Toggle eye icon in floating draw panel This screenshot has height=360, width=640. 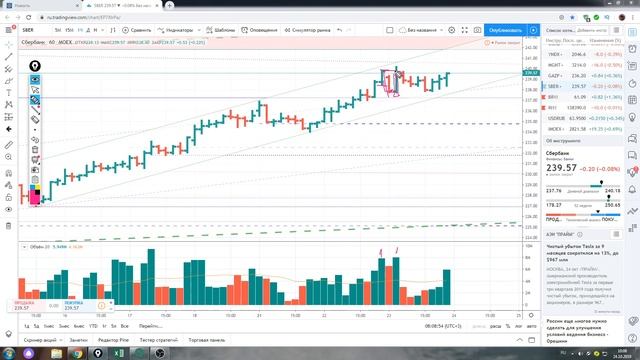pyautogui.click(x=35, y=79)
